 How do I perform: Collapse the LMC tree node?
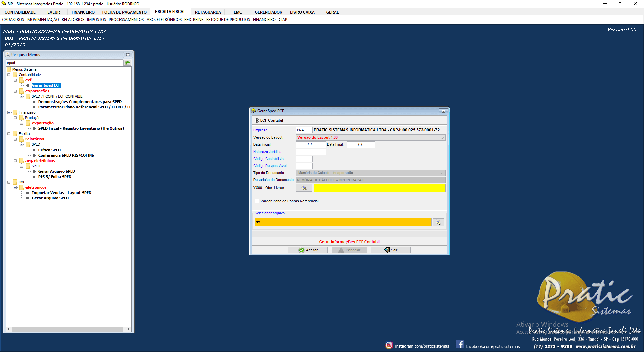[9, 182]
